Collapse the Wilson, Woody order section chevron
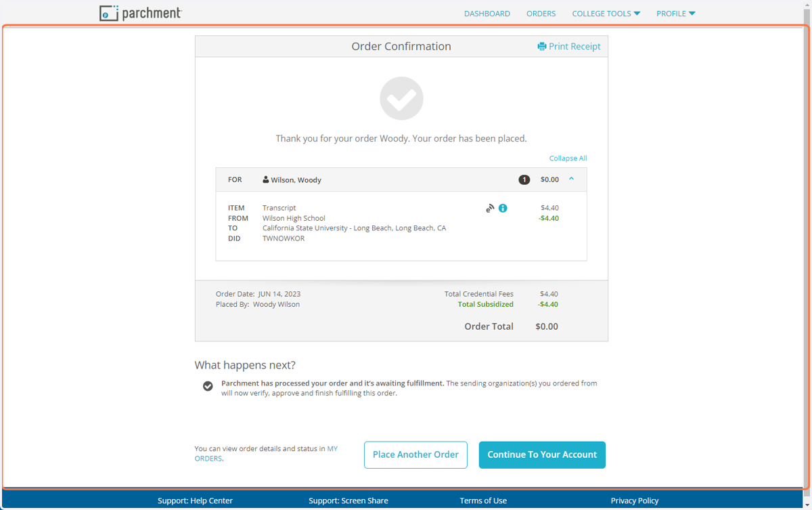The image size is (812, 510). click(571, 179)
